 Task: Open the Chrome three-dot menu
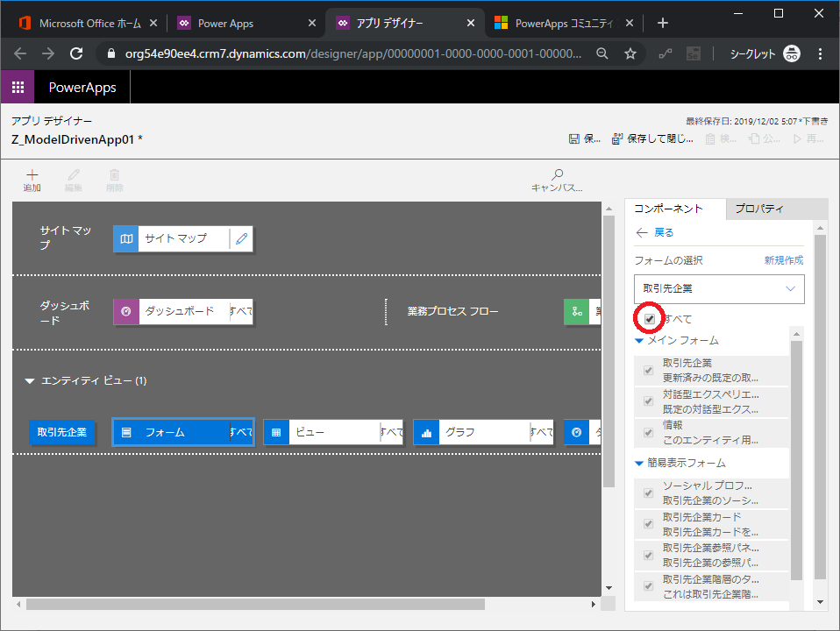click(820, 53)
